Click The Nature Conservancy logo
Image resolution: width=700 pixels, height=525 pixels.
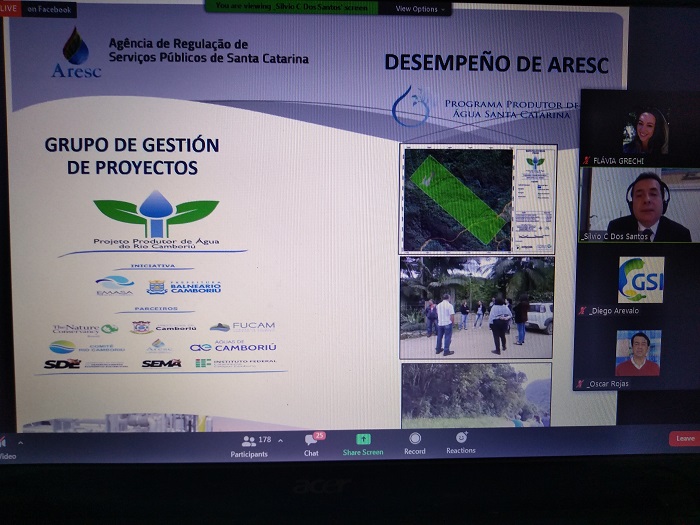click(85, 329)
